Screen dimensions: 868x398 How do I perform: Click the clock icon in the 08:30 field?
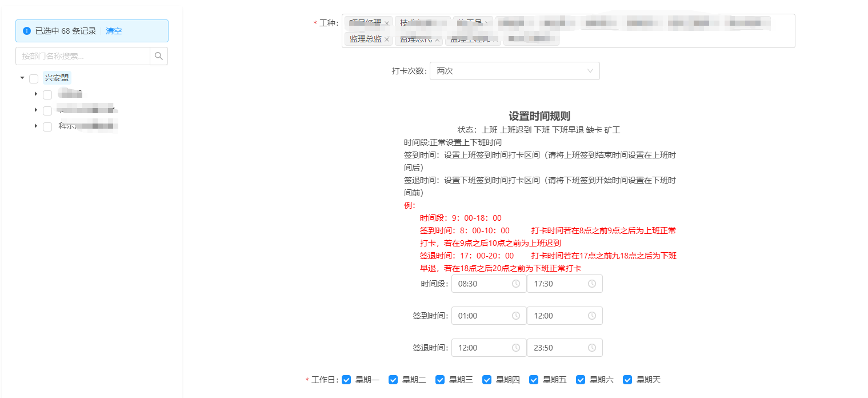516,284
